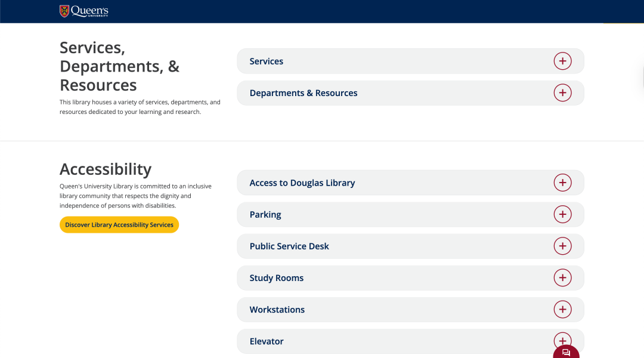
Task: Click the plus icon beside Study Rooms
Action: point(562,277)
